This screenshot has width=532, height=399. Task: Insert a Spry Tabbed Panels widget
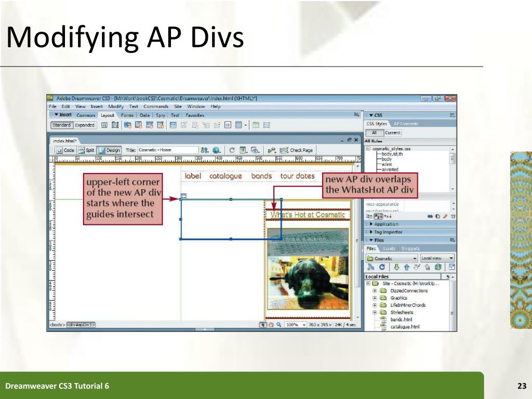(x=138, y=125)
